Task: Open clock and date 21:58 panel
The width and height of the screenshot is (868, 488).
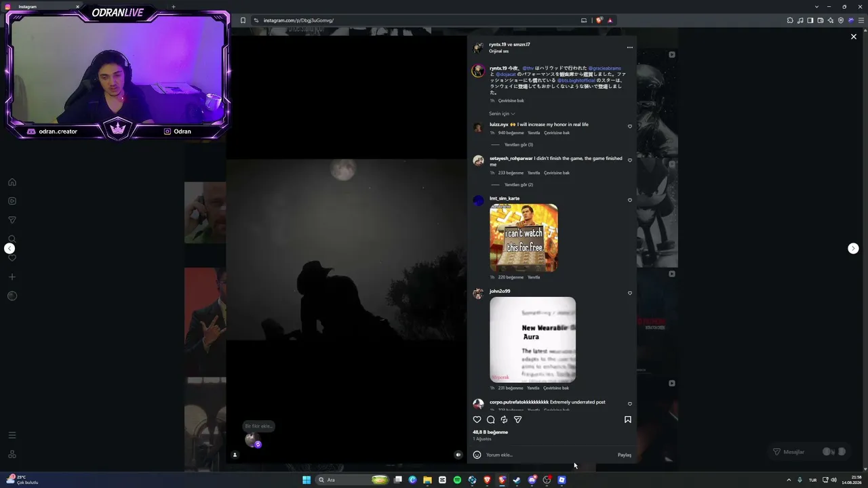Action: coord(852,480)
